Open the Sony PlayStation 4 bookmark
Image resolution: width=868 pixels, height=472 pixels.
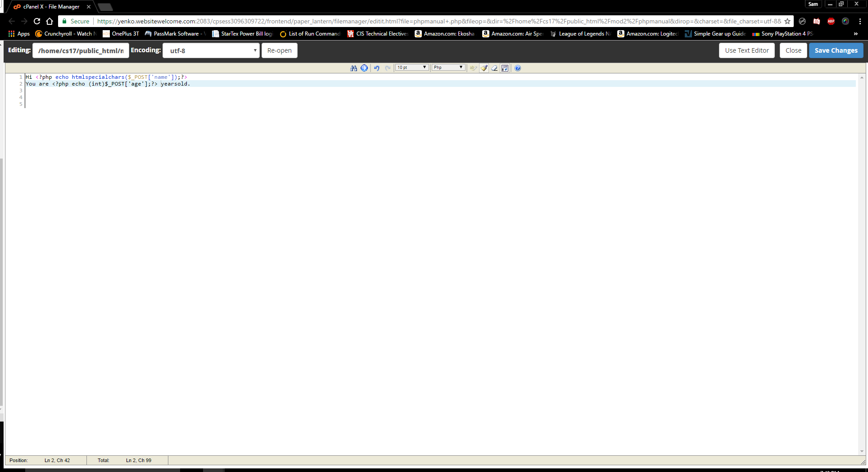click(783, 34)
